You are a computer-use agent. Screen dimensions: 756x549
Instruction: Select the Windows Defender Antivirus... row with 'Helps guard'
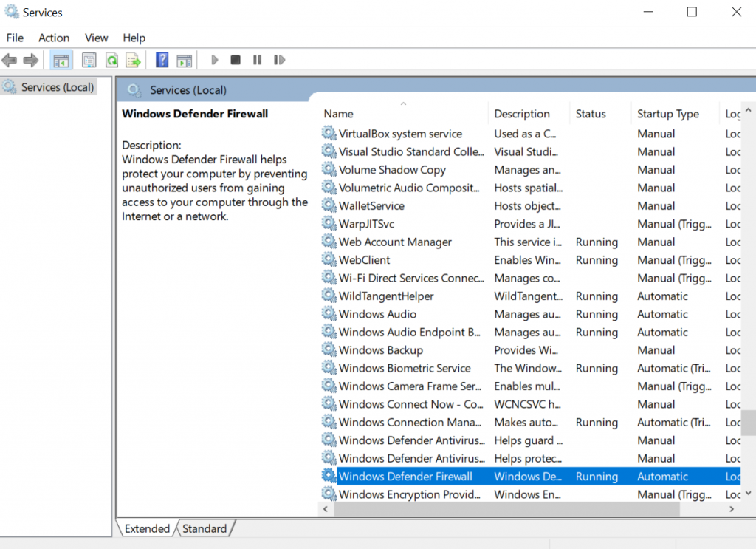[530, 440]
